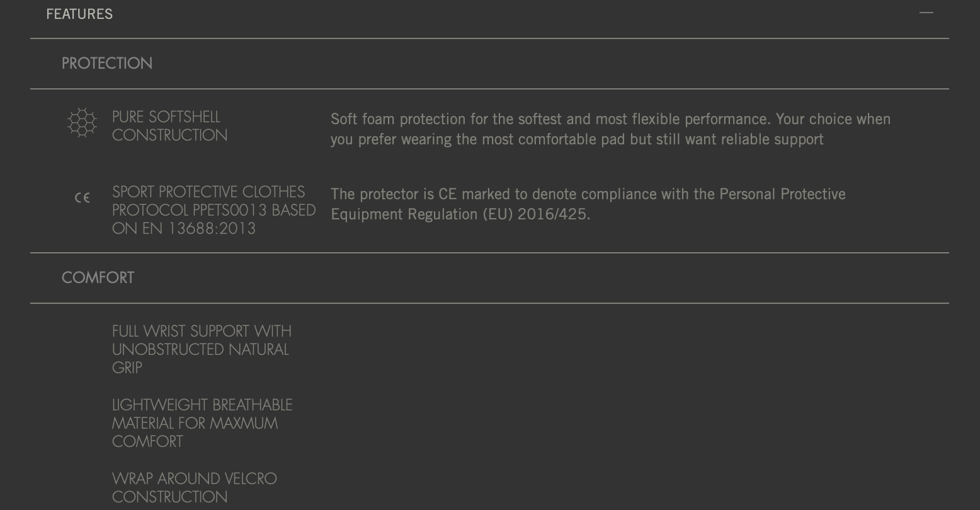980x510 pixels.
Task: Click Lightweight Breathable Material feature text
Action: click(202, 423)
